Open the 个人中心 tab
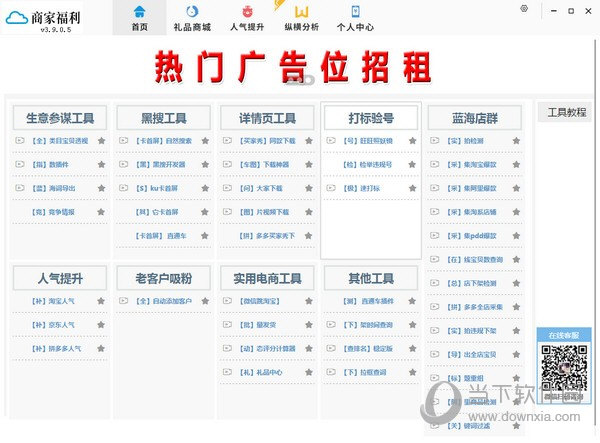 click(355, 18)
